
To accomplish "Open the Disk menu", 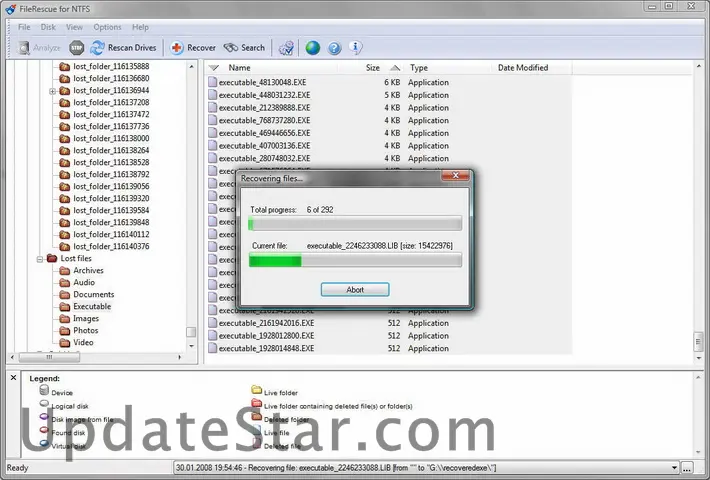I will point(48,27).
